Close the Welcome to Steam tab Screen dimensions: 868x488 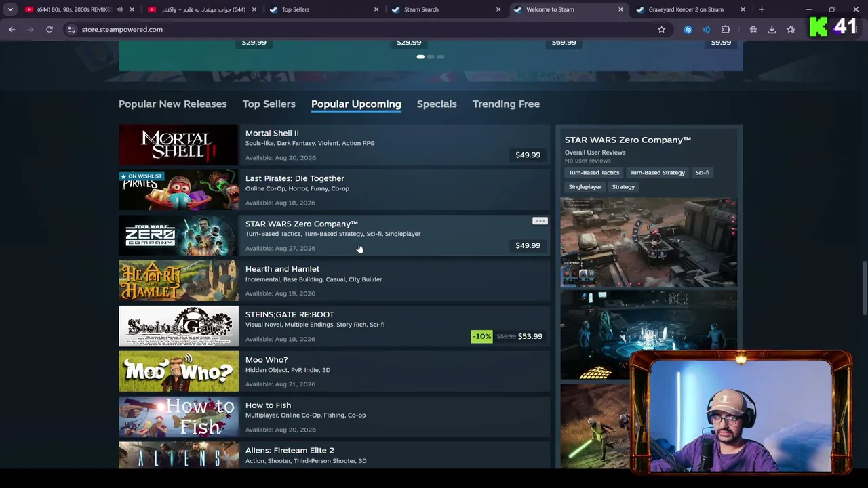[x=620, y=9]
